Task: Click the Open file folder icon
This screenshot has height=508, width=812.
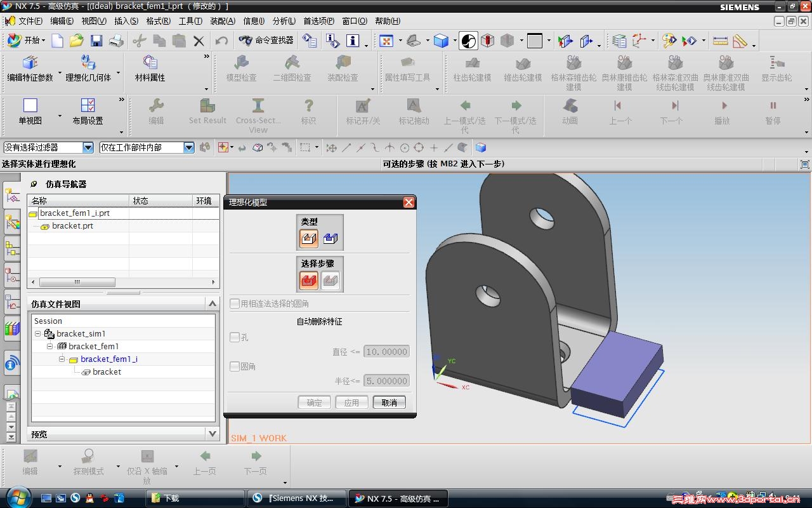Action: [x=77, y=41]
